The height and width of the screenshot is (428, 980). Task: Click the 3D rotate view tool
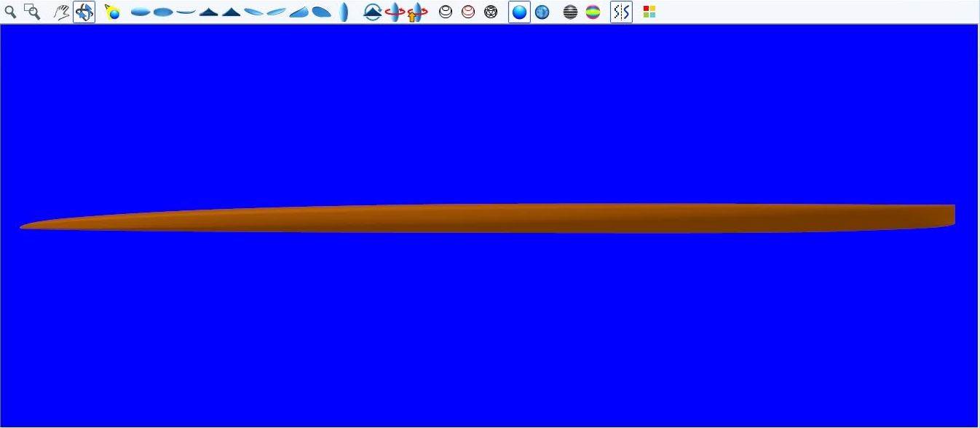pyautogui.click(x=84, y=12)
